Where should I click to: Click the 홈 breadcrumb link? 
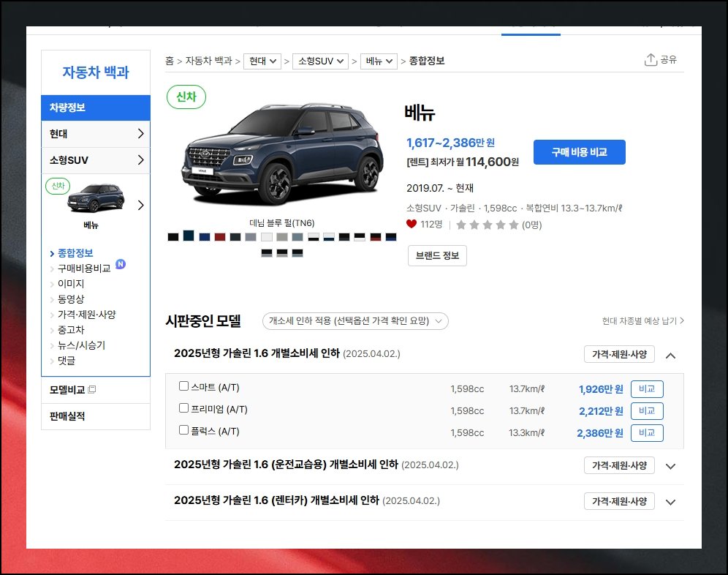pos(170,61)
